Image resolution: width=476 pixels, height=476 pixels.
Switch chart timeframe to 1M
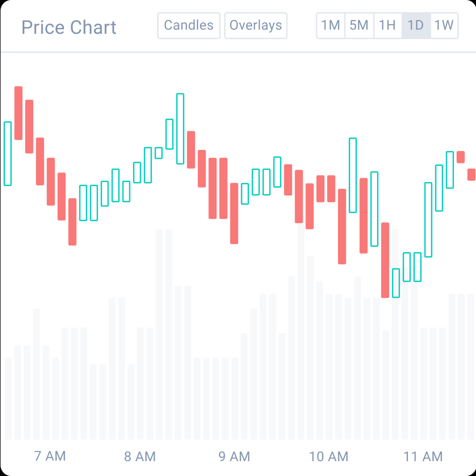pos(330,25)
